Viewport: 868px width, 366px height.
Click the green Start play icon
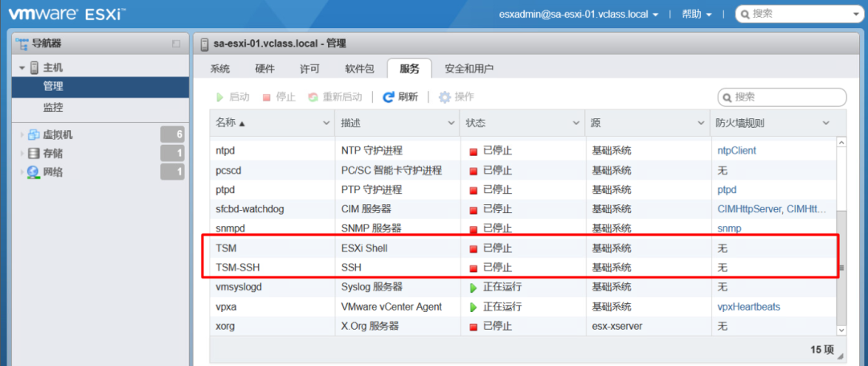point(219,97)
